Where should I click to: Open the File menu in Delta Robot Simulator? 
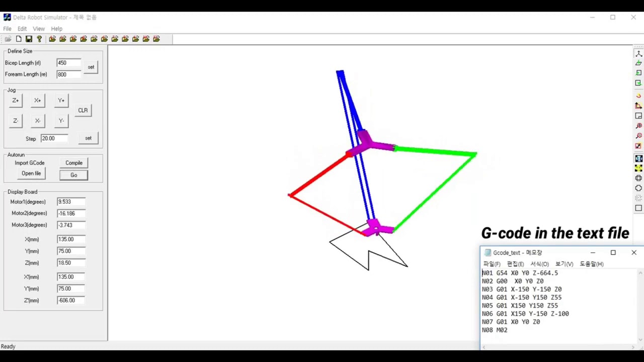coord(7,29)
